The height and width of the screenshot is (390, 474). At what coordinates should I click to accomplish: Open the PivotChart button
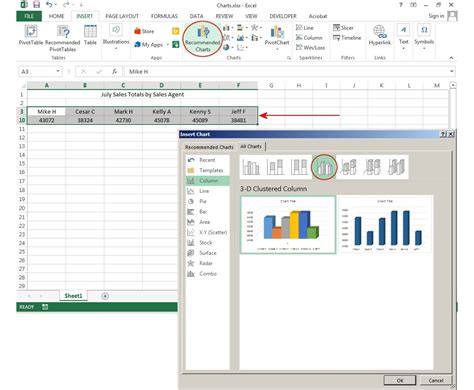[x=277, y=37]
